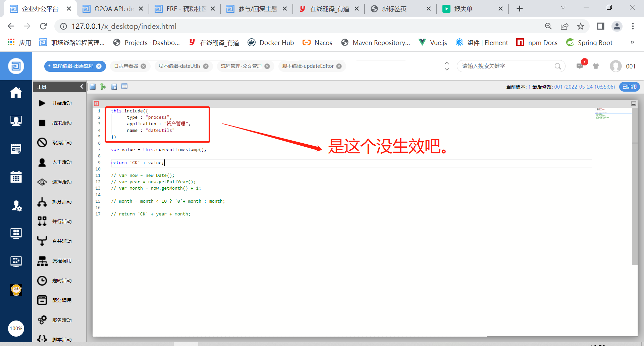The width and height of the screenshot is (644, 346).
Task: Select the 服务调用 service call tool
Action: click(55, 300)
